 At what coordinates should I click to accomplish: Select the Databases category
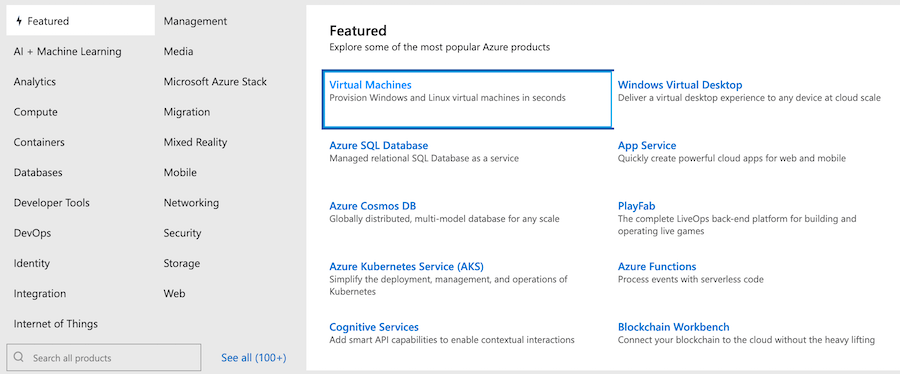pos(38,173)
